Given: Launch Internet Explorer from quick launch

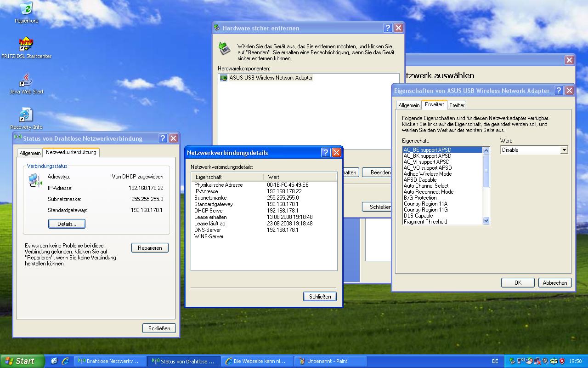Looking at the screenshot, I should (65, 361).
